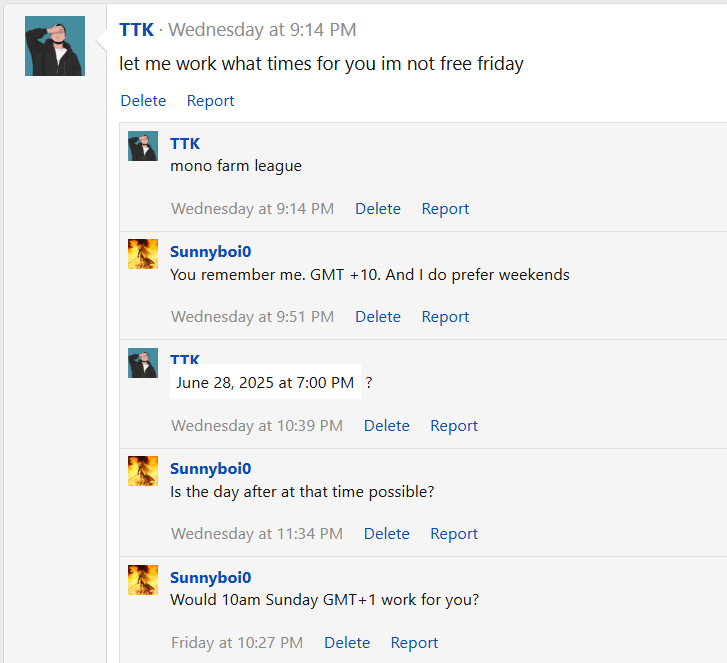This screenshot has height=663, width=727.
Task: Report comment posted Wednesday at 9:51 PM
Action: click(x=445, y=317)
